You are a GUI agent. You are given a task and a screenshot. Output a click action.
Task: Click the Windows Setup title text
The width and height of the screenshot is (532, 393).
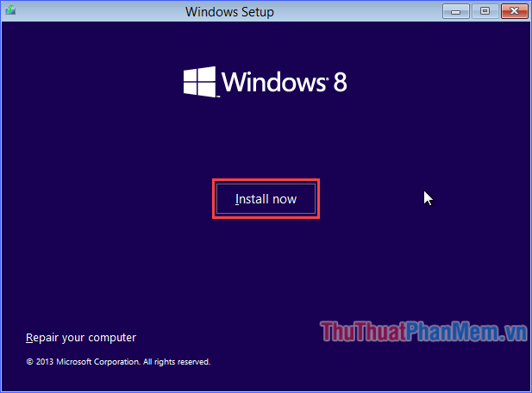(229, 12)
